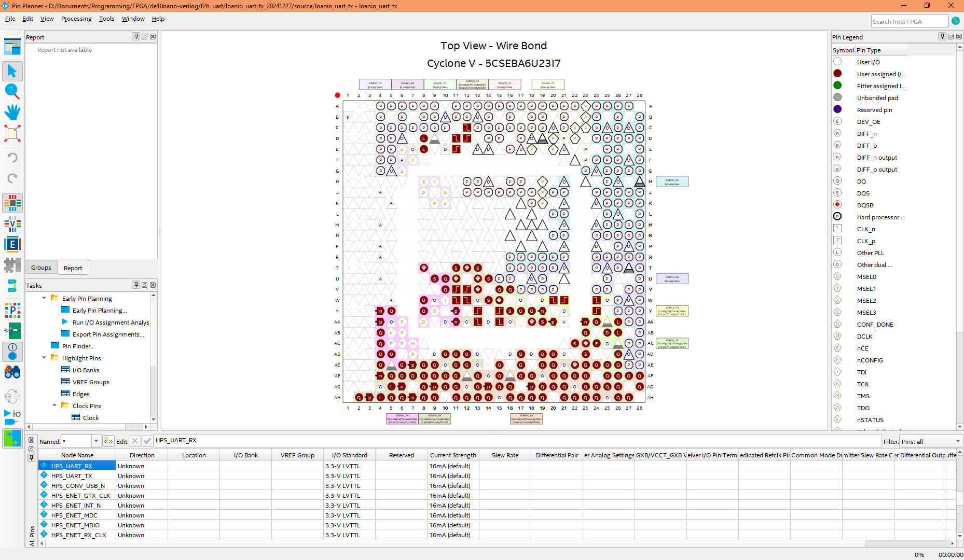
Task: Open the Processing menu
Action: [x=76, y=19]
